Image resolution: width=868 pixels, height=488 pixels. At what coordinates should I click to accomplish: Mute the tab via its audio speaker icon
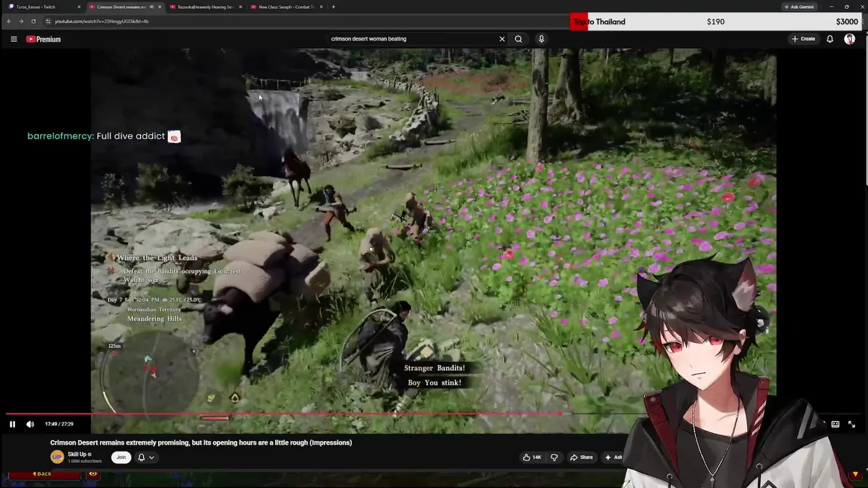(x=151, y=7)
